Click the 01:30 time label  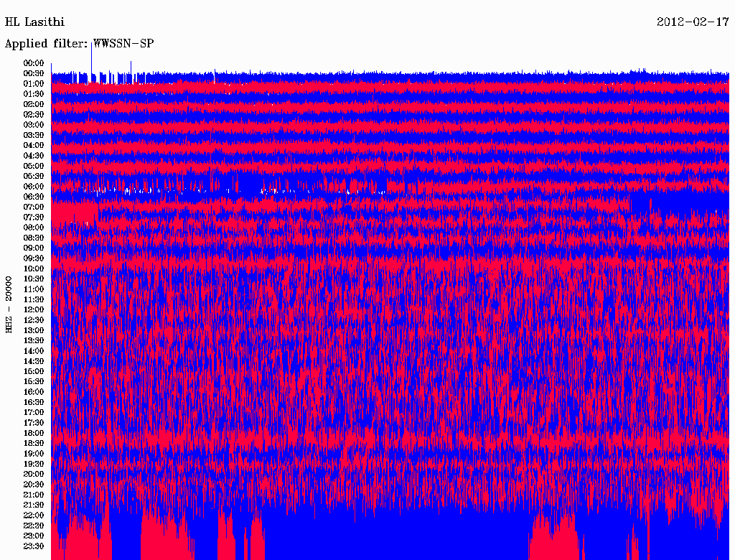coord(34,94)
